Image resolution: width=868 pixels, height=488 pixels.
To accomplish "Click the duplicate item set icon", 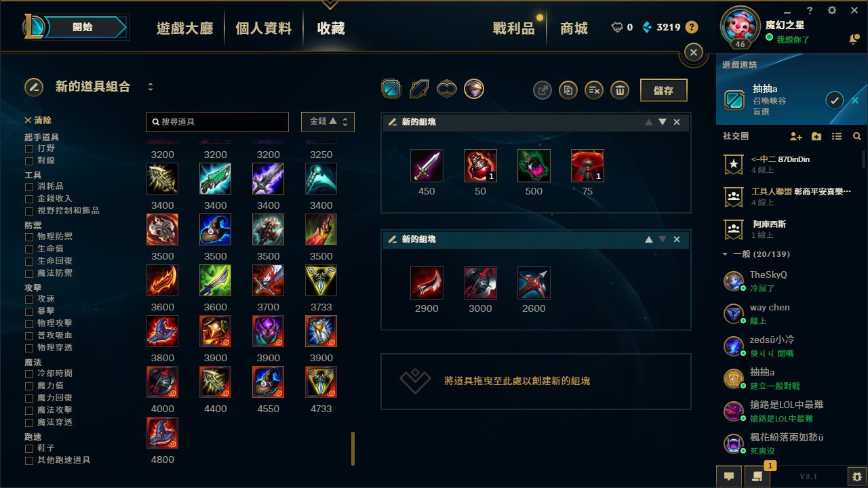I will (568, 89).
